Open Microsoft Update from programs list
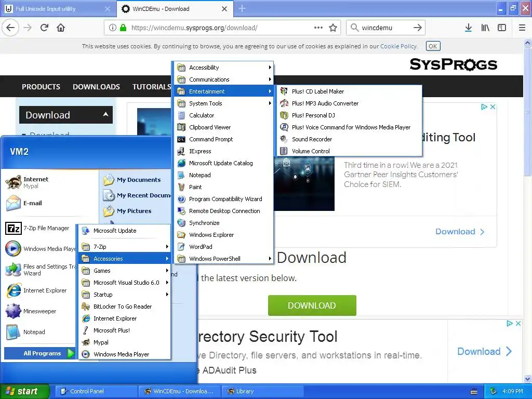Viewport: 532px width, 399px height. pos(125,231)
